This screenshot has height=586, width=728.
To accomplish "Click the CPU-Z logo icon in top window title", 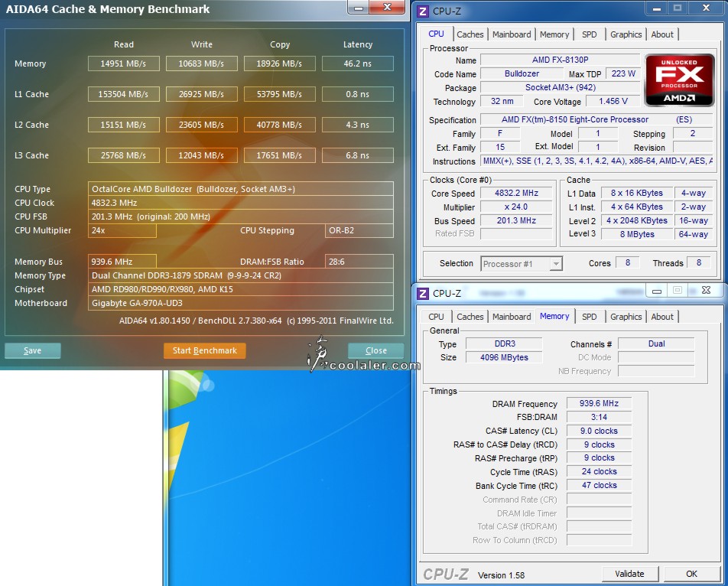I will tap(422, 11).
